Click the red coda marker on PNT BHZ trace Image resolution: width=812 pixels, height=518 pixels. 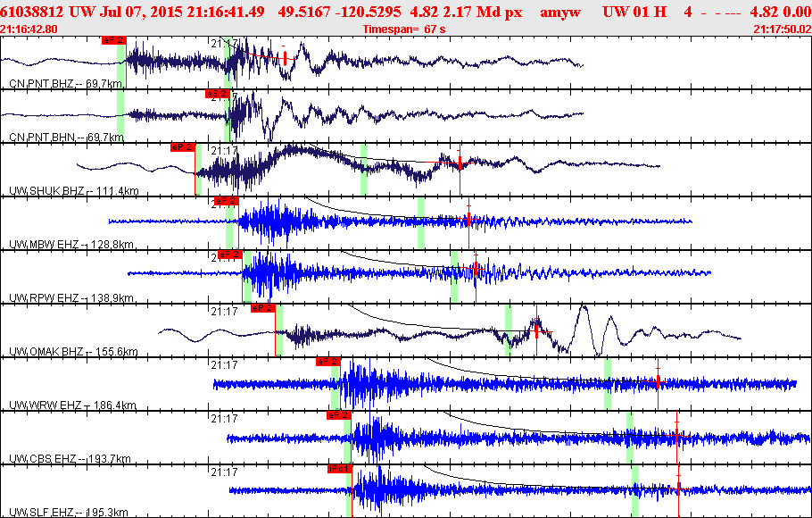click(x=285, y=59)
